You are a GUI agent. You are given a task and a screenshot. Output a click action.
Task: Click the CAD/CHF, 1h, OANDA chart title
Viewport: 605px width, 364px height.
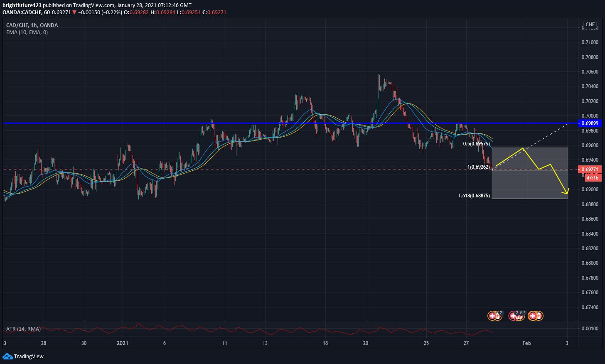pos(32,25)
